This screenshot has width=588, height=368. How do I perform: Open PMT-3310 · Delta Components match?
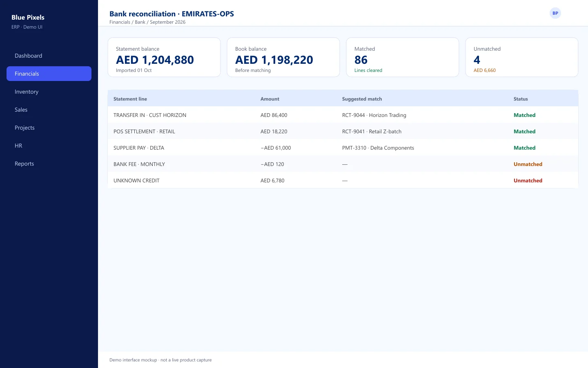pyautogui.click(x=378, y=148)
